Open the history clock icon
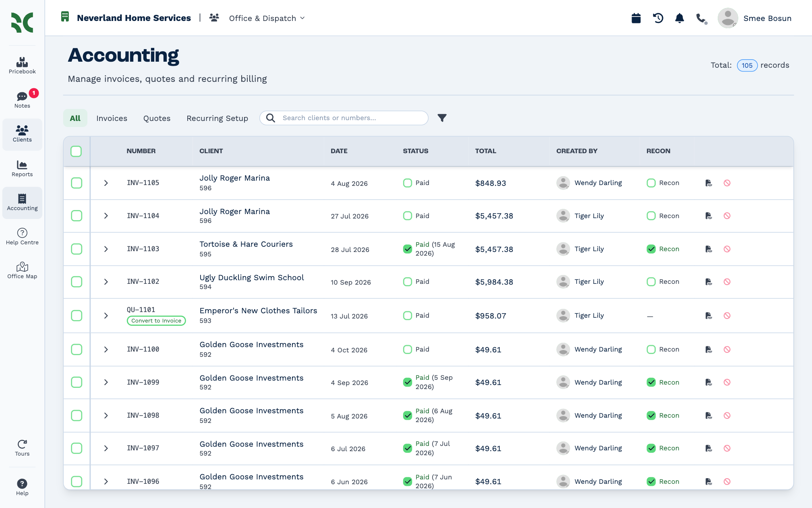This screenshot has width=812, height=508. [x=658, y=18]
